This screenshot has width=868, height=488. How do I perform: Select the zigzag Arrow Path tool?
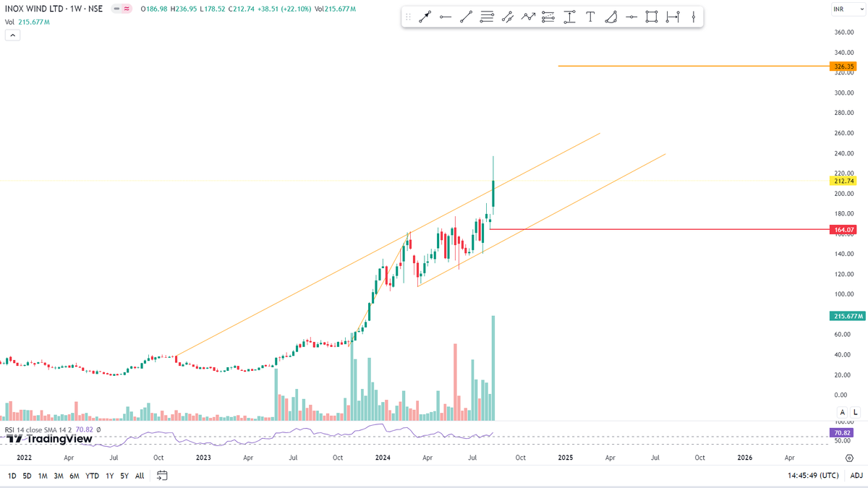[528, 17]
